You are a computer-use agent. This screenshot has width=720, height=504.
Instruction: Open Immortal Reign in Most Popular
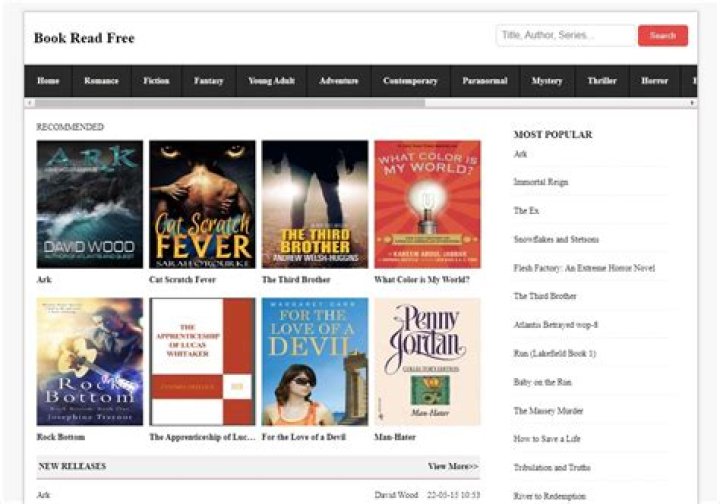(541, 182)
